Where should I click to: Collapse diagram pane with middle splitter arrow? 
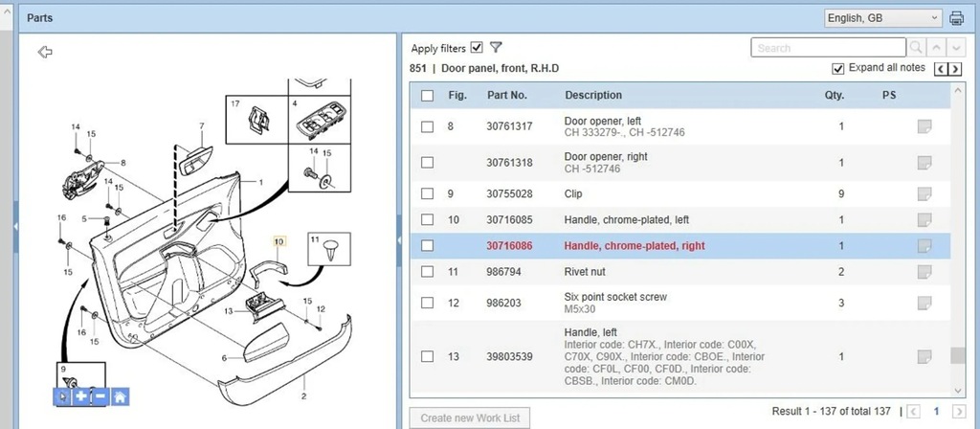[x=399, y=239]
